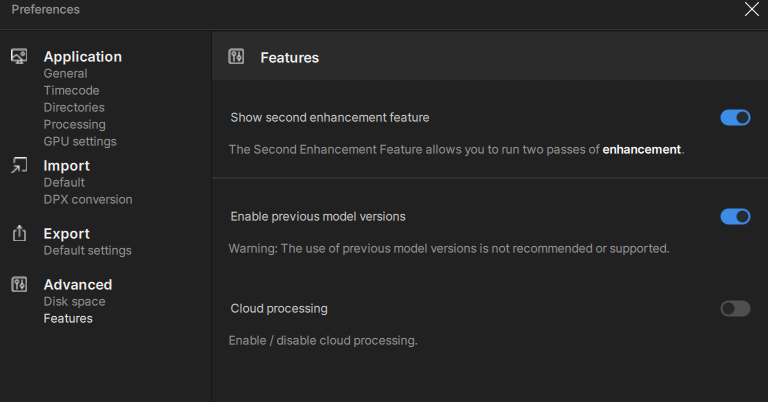Open General application settings
Screen dimensions: 768x402
tap(65, 74)
